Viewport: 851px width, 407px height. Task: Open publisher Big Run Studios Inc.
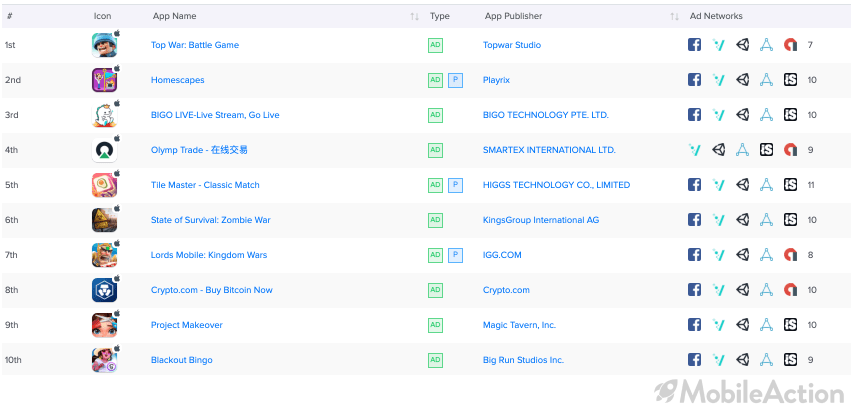pos(523,360)
